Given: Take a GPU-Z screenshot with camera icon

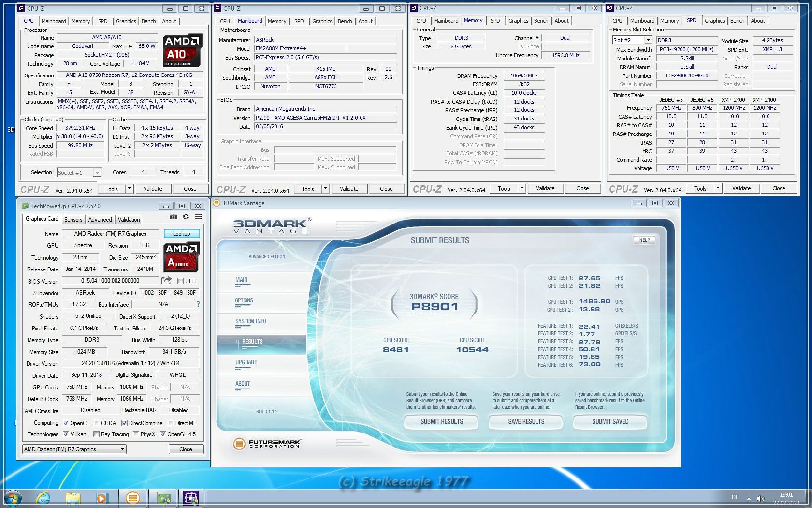Looking at the screenshot, I should tap(174, 217).
